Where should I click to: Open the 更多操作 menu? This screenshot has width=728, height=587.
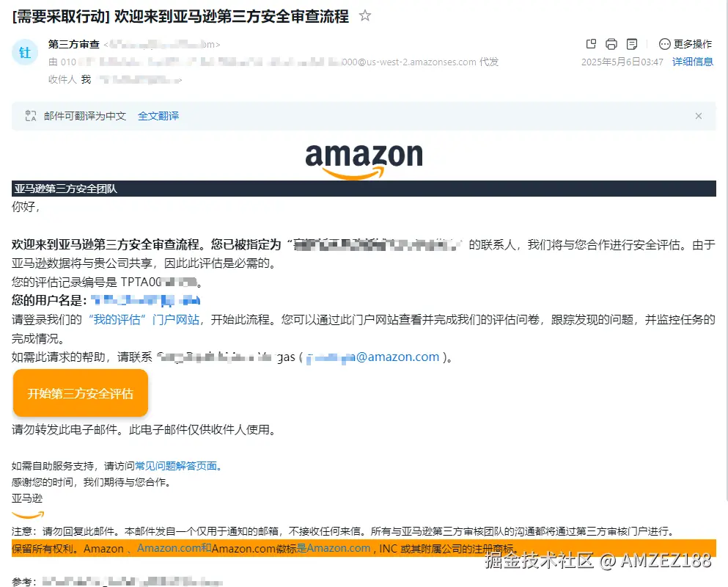tap(685, 44)
